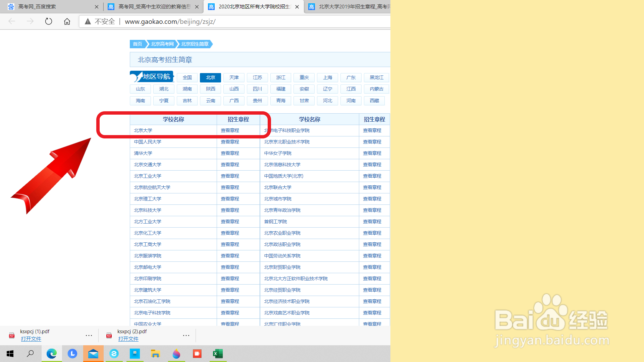Open taskbar search magnifier
Viewport: 644px width, 362px height.
pyautogui.click(x=30, y=354)
